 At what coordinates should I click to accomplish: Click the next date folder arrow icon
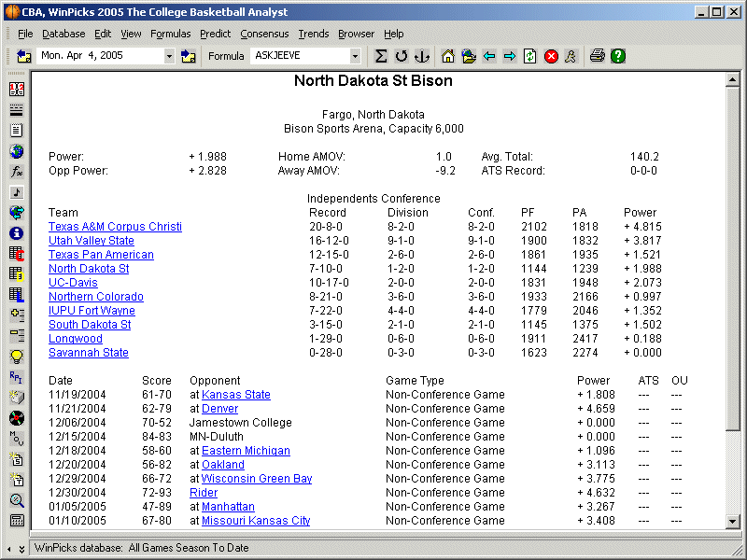(189, 56)
